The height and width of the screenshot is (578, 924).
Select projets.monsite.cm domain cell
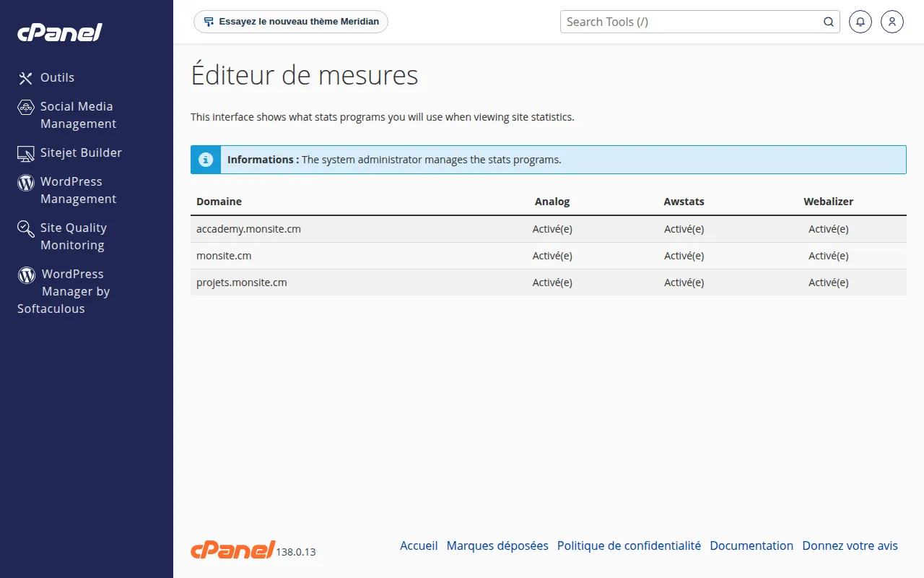coord(242,282)
